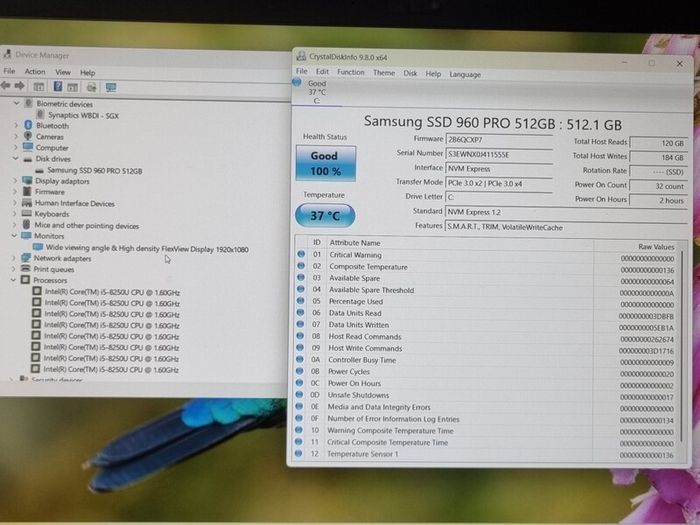The width and height of the screenshot is (700, 525).
Task: Click the SMART attribute list scrollbar
Action: (x=682, y=346)
